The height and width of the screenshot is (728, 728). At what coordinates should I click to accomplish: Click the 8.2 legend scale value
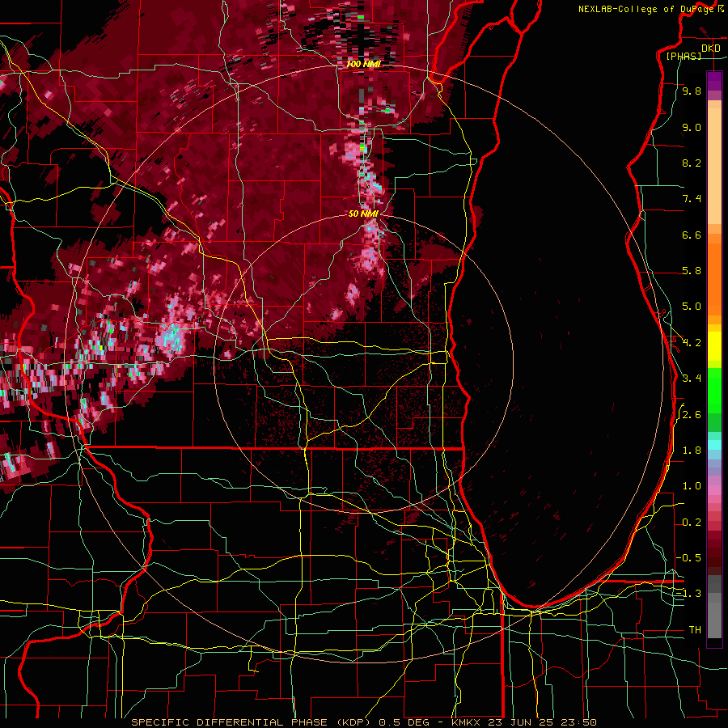[x=692, y=163]
